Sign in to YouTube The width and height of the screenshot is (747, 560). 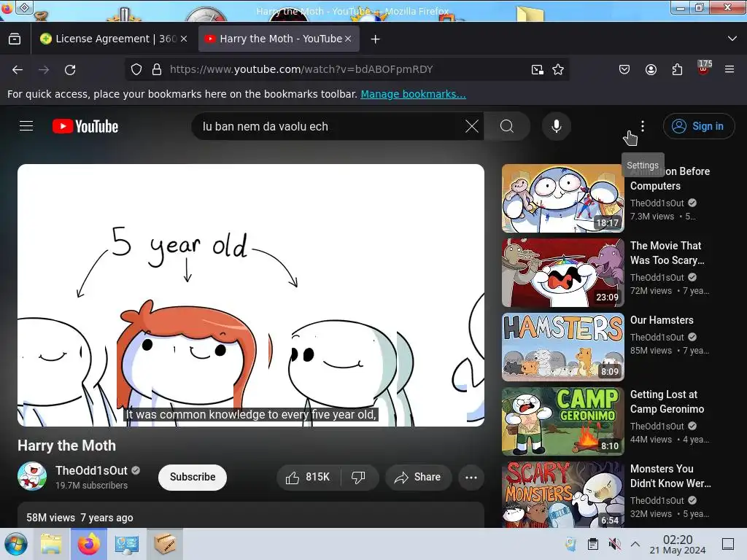tap(698, 126)
